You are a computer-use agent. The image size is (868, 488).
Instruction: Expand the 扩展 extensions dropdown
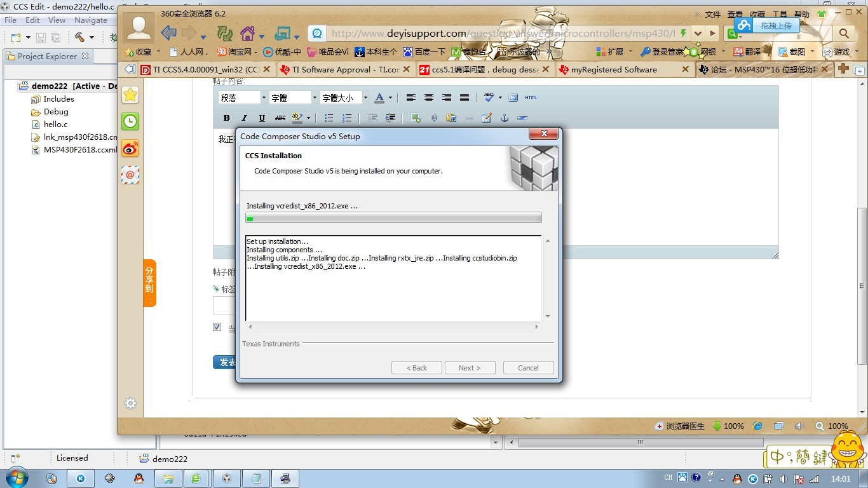[630, 51]
